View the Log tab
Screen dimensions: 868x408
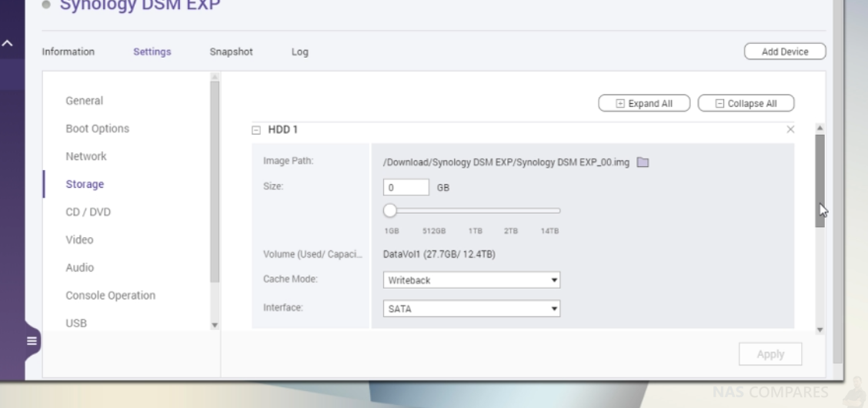[299, 52]
